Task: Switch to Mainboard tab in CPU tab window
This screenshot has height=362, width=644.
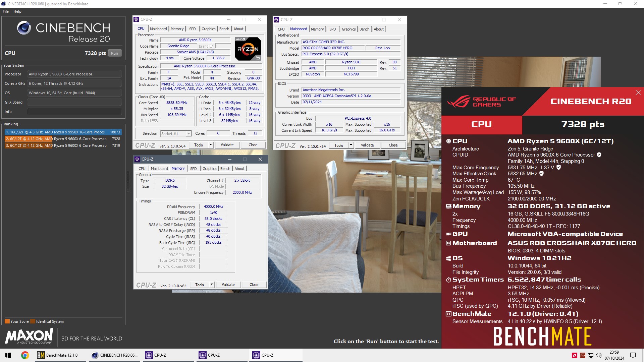Action: coord(158,29)
